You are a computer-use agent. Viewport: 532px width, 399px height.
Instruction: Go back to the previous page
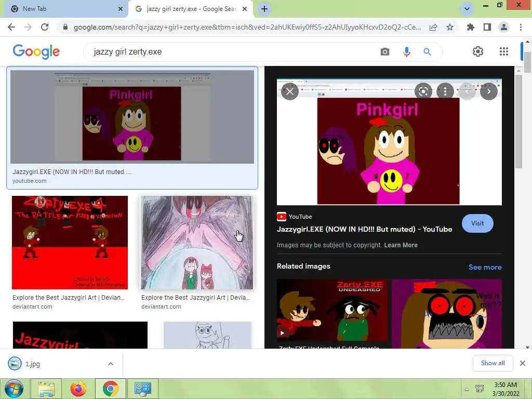[11, 27]
